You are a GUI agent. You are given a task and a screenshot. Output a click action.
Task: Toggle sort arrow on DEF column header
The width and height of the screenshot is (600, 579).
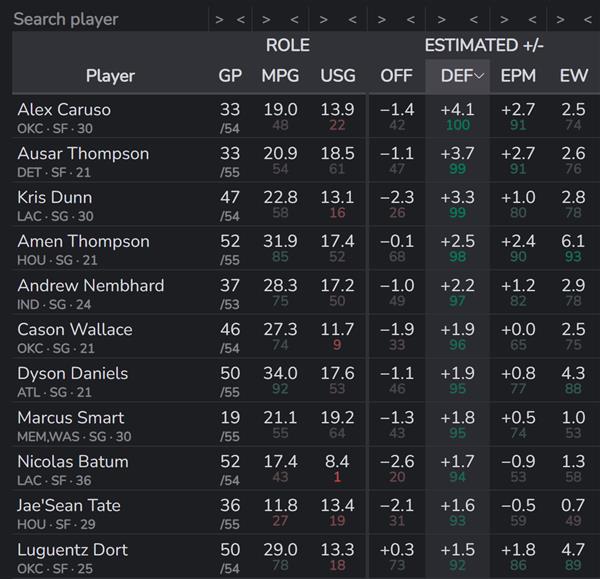tap(480, 76)
